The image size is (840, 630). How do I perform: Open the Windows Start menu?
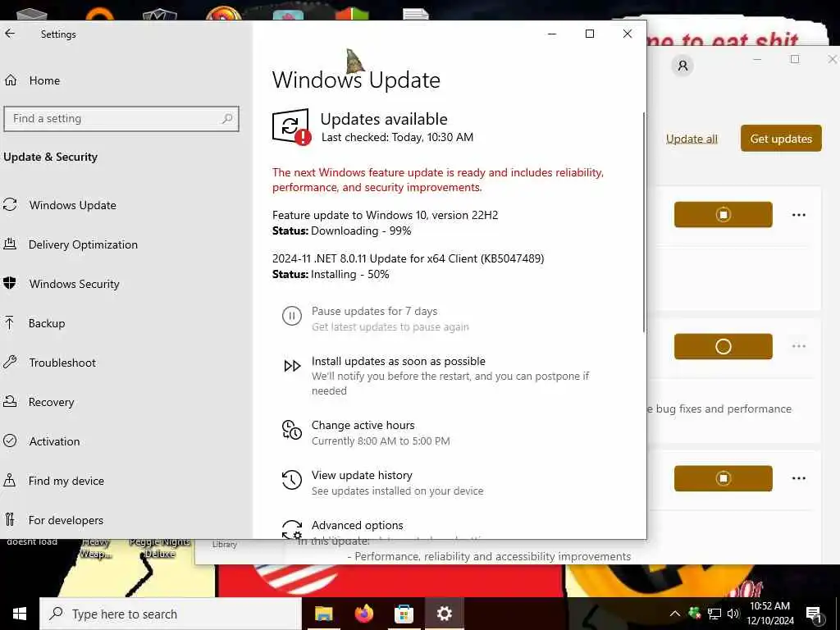pyautogui.click(x=20, y=614)
